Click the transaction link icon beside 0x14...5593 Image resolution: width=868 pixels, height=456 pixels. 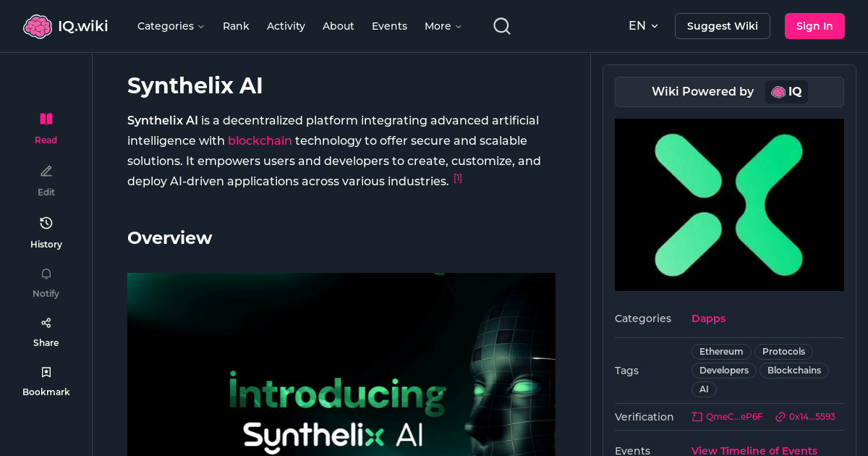click(x=780, y=416)
